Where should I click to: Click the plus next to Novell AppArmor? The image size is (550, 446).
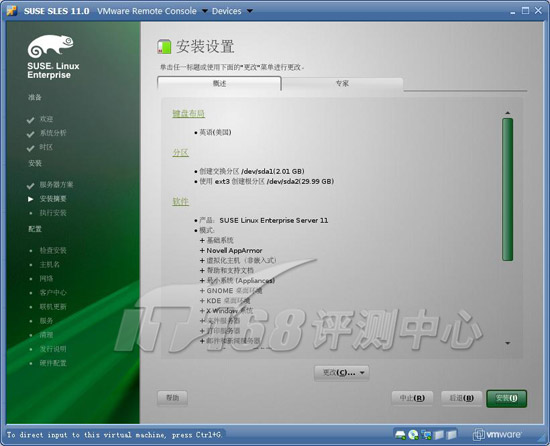pyautogui.click(x=202, y=250)
